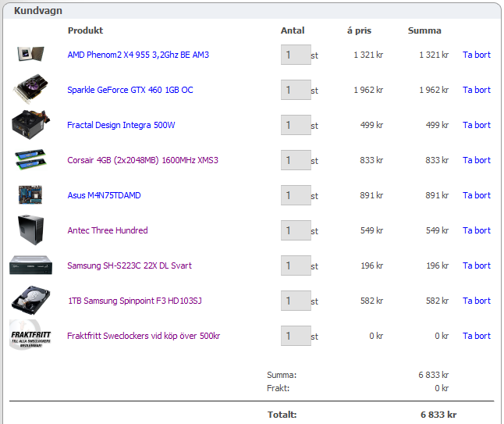The height and width of the screenshot is (424, 504).
Task: Remove Samsung Spinpoint F3 via Ta bort
Action: 477,301
